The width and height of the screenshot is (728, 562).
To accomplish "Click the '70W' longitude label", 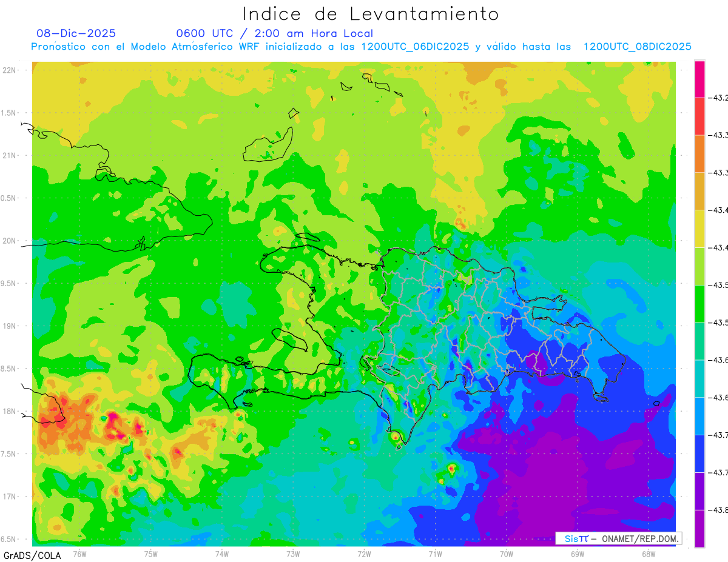I will 507,554.
